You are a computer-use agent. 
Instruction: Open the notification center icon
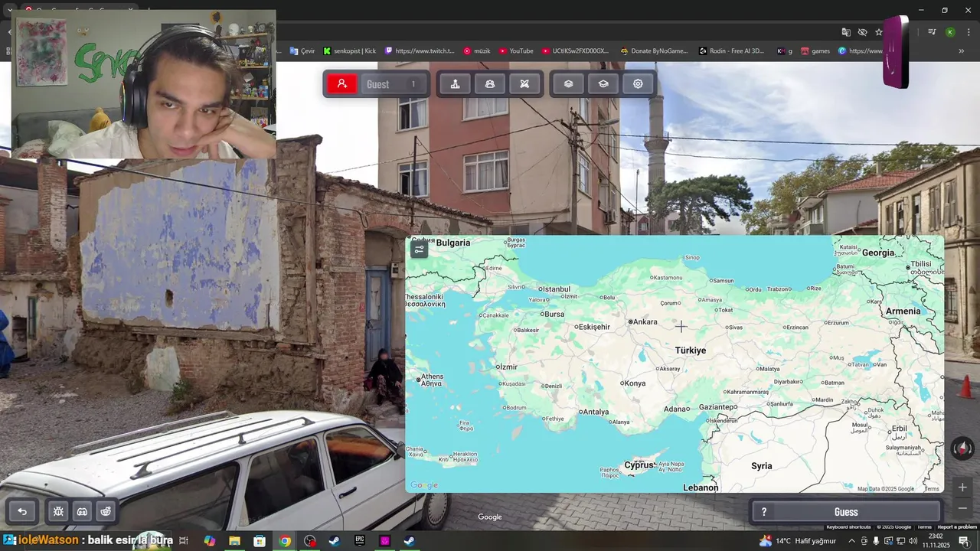[964, 541]
